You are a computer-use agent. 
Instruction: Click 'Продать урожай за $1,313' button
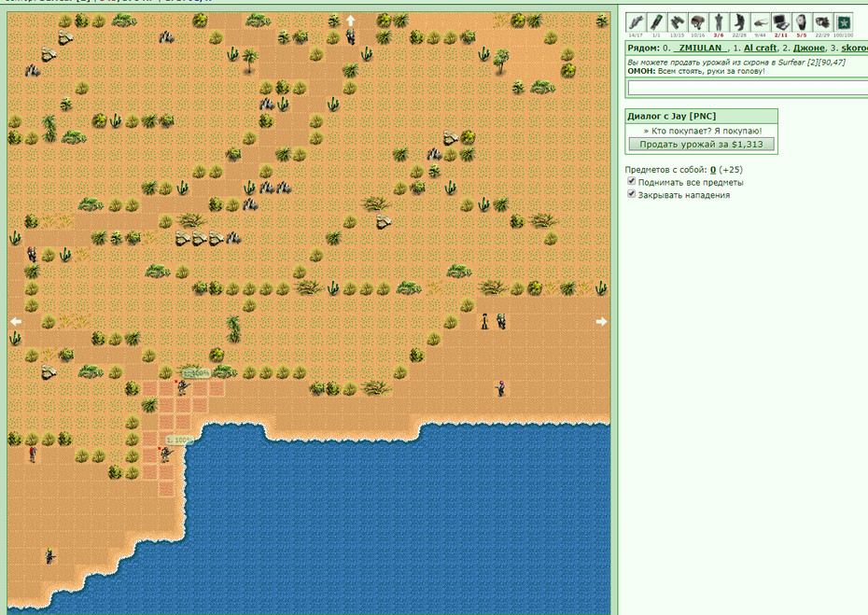[x=701, y=144]
